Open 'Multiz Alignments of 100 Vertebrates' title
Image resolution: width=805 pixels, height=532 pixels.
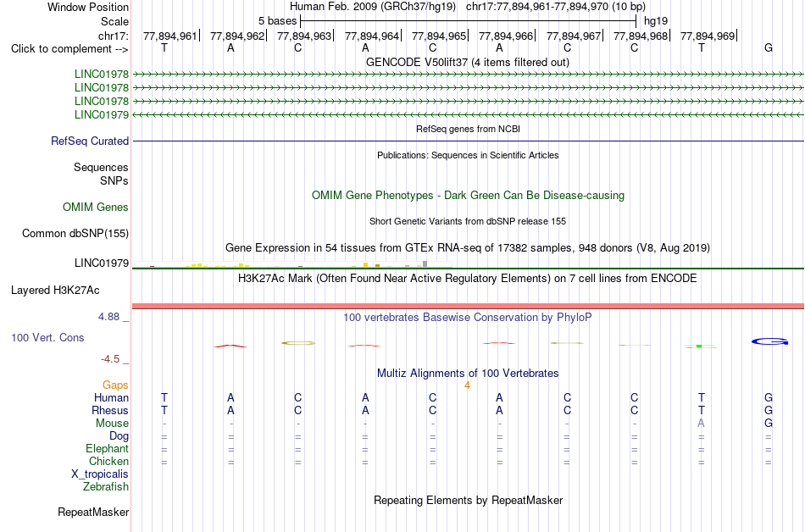(x=468, y=374)
